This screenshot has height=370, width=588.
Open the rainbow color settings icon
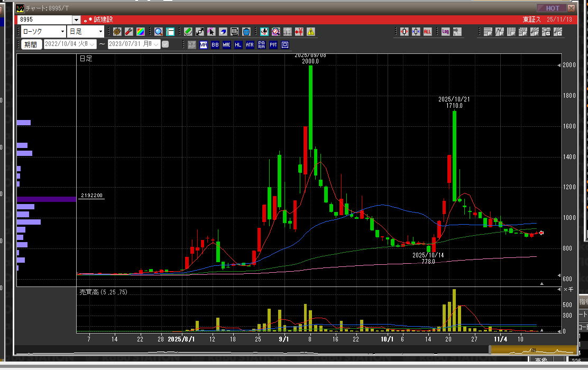141,32
